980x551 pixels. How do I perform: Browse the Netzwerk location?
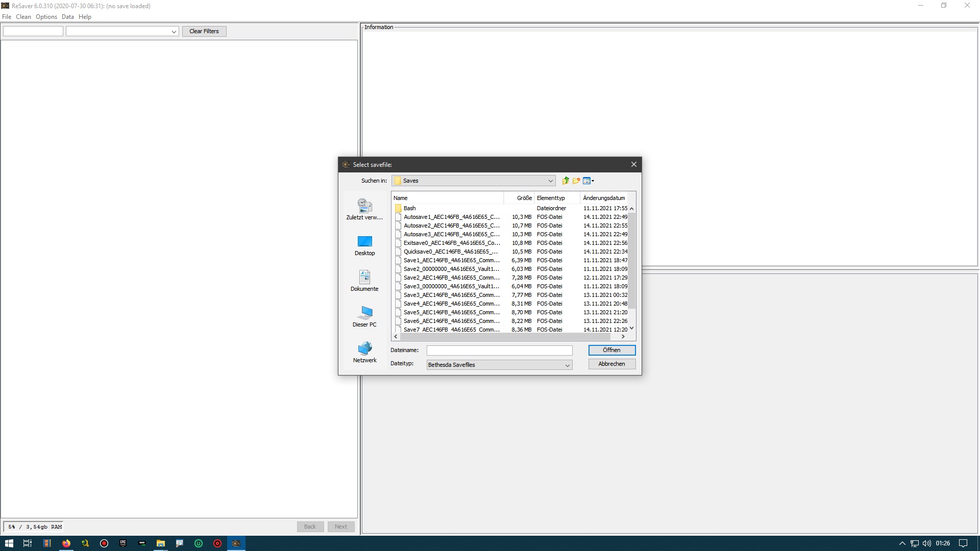tap(364, 352)
